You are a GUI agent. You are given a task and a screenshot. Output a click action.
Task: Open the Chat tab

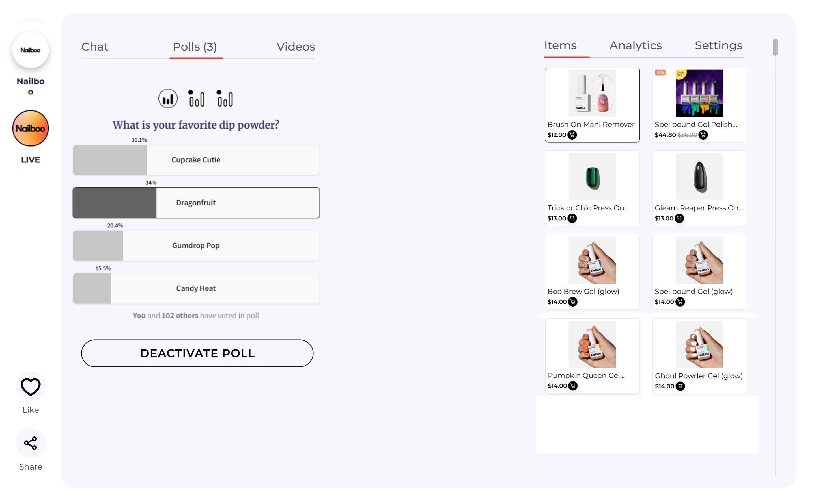point(95,47)
